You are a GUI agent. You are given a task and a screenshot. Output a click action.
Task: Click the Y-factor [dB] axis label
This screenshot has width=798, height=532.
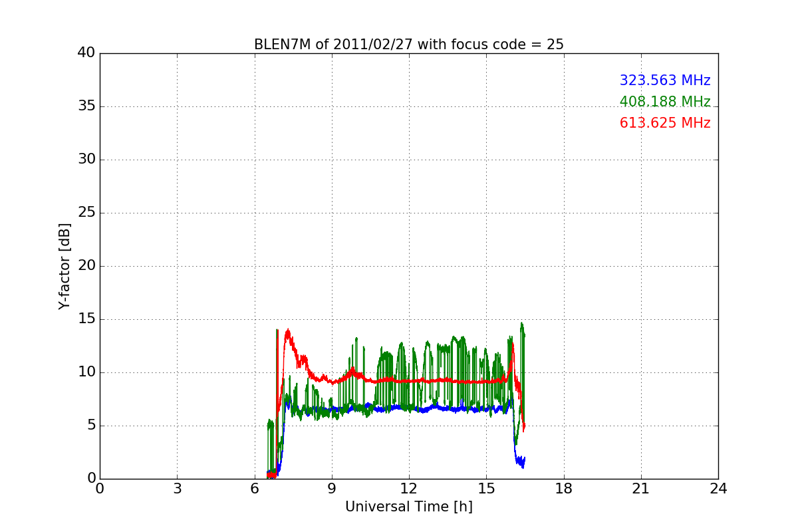[x=65, y=266]
